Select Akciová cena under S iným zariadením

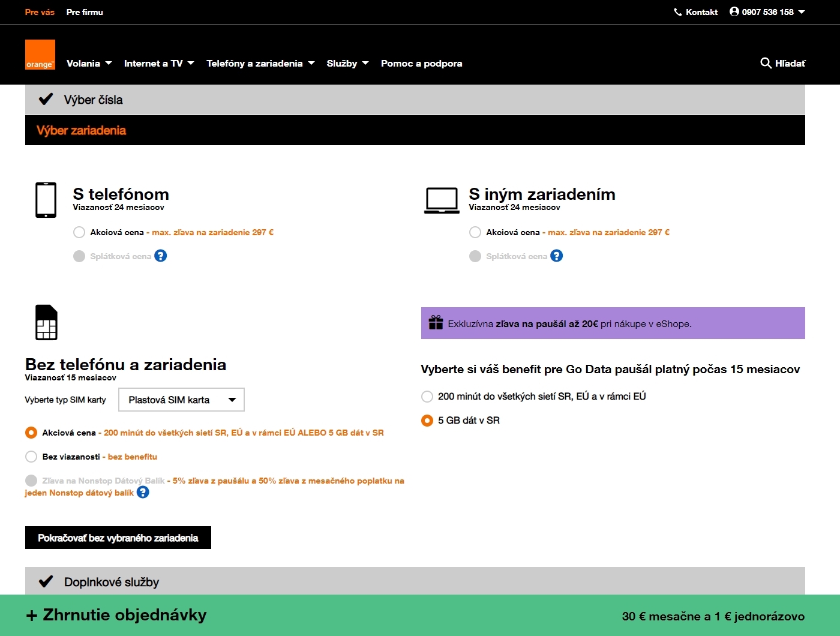(475, 232)
